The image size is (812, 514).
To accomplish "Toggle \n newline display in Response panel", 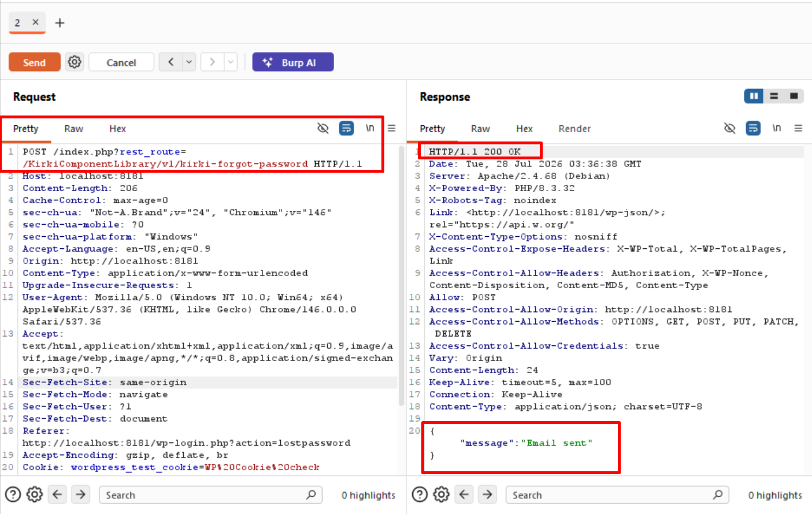I will tap(777, 128).
